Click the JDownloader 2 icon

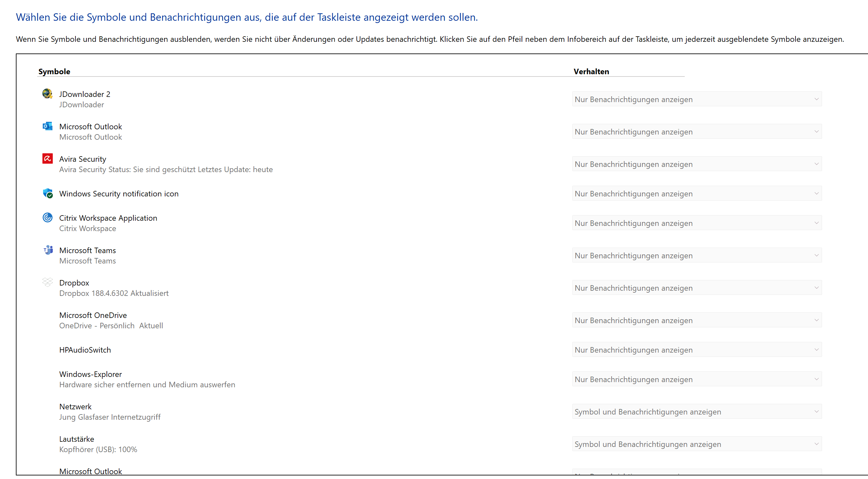[48, 93]
